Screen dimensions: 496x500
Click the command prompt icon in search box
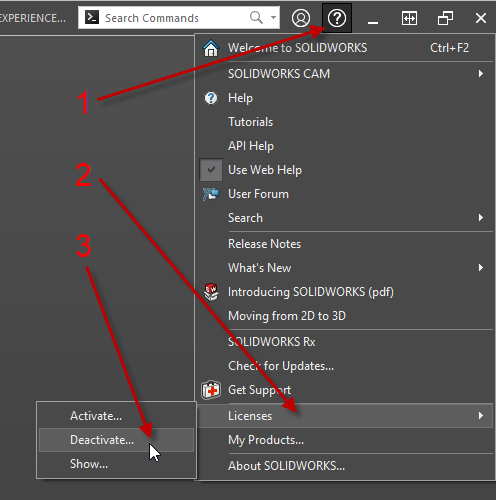pos(92,17)
